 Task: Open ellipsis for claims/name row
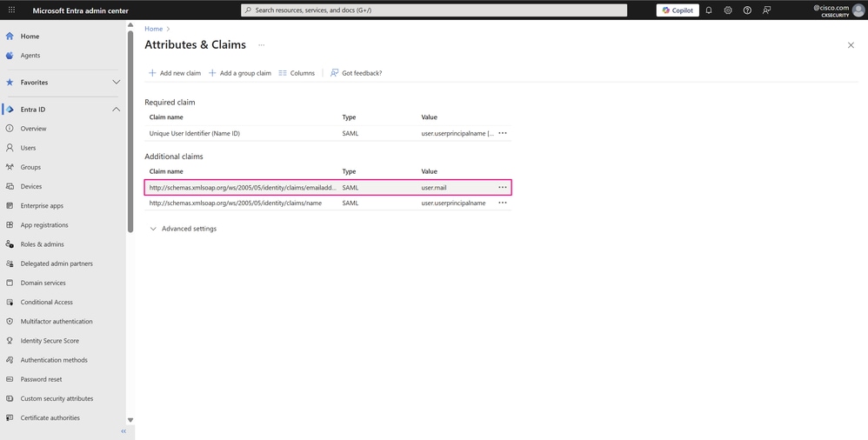point(503,203)
